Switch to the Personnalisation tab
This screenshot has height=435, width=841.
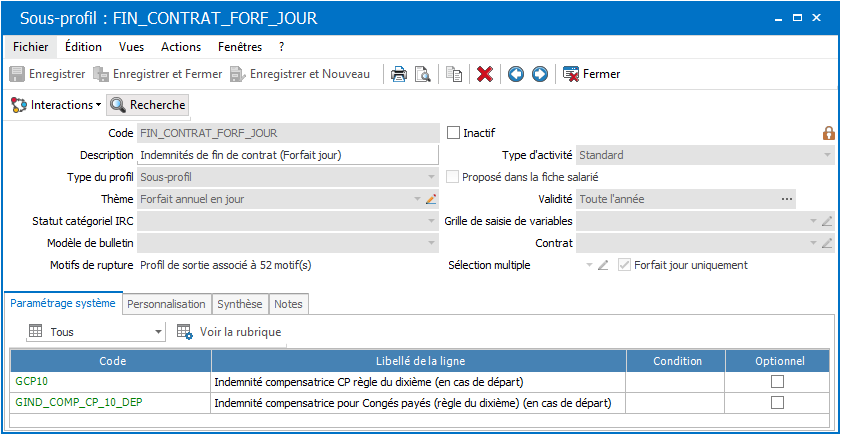click(167, 304)
